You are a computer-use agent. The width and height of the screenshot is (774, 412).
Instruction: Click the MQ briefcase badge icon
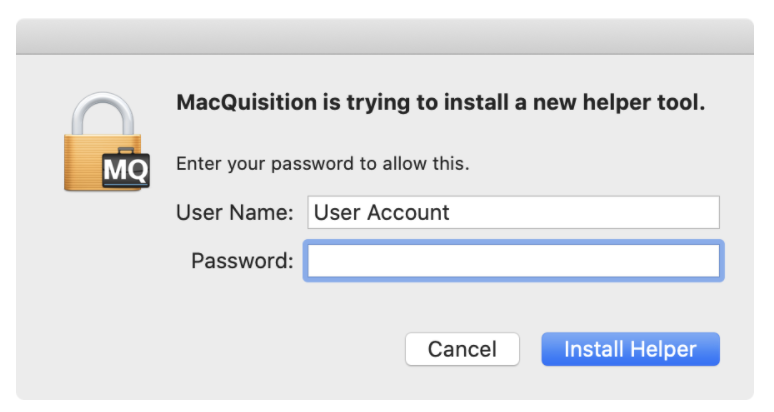(x=126, y=168)
